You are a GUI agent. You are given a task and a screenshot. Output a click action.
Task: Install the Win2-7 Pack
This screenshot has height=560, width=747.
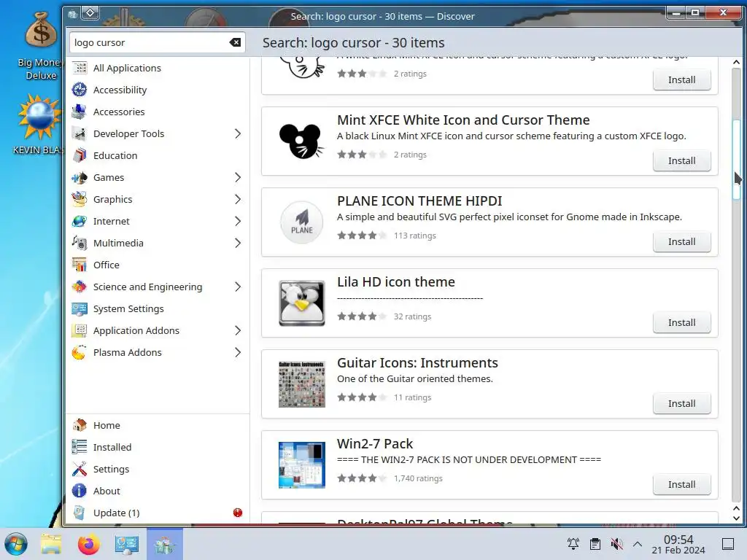coord(682,485)
